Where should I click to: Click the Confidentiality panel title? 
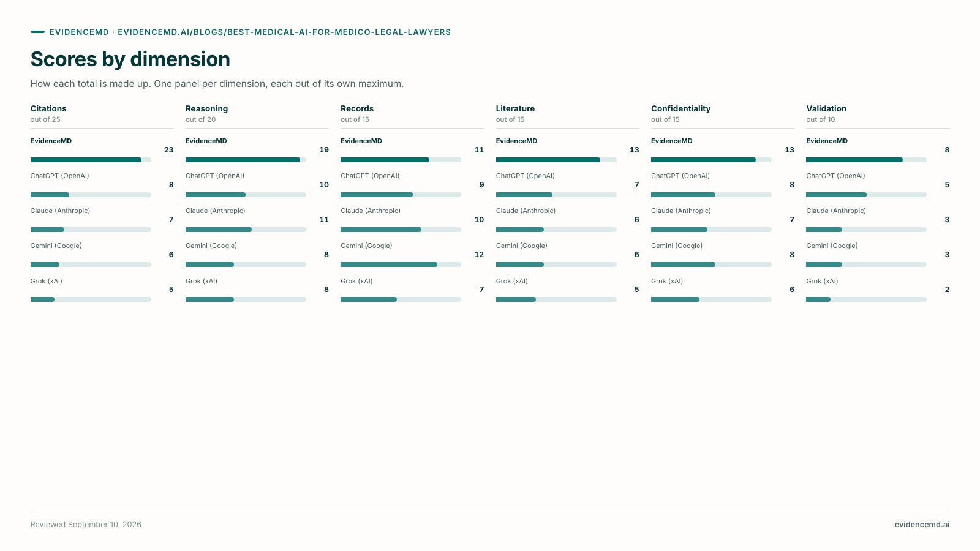pos(680,108)
